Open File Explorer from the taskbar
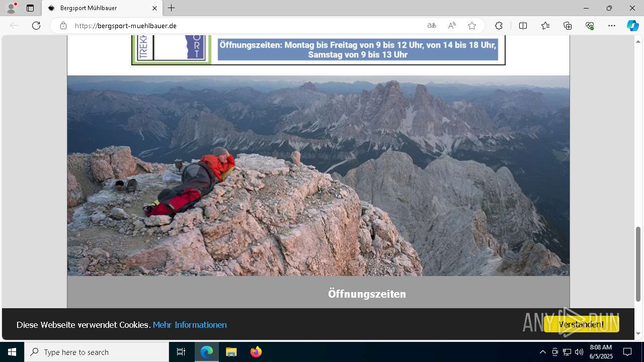This screenshot has height=362, width=644. [231, 352]
